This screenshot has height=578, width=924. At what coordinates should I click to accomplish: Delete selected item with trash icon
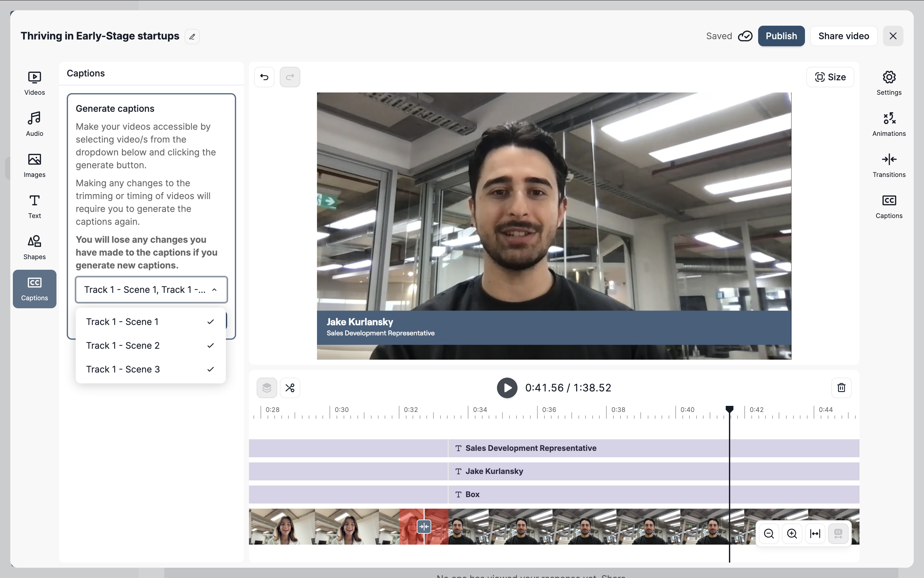pyautogui.click(x=841, y=388)
